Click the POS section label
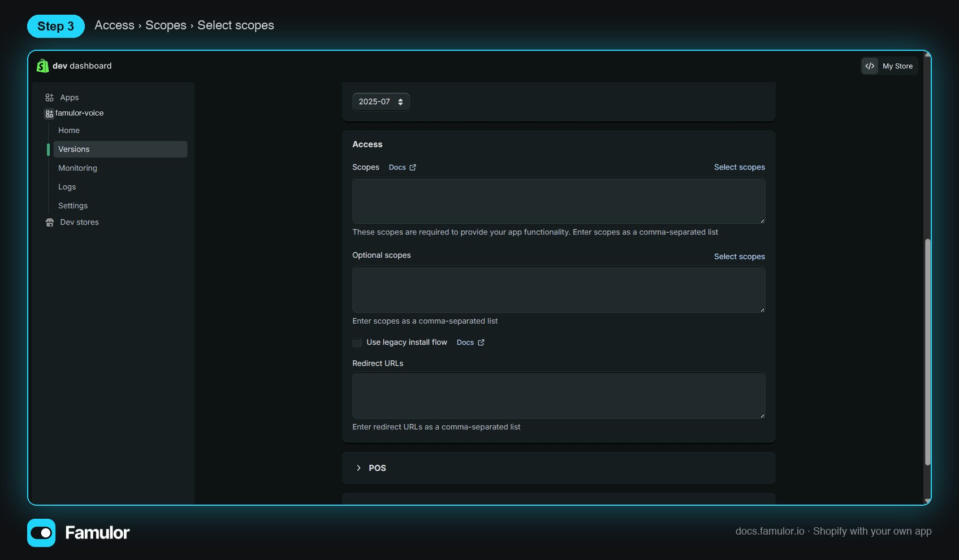The image size is (959, 560). (377, 468)
